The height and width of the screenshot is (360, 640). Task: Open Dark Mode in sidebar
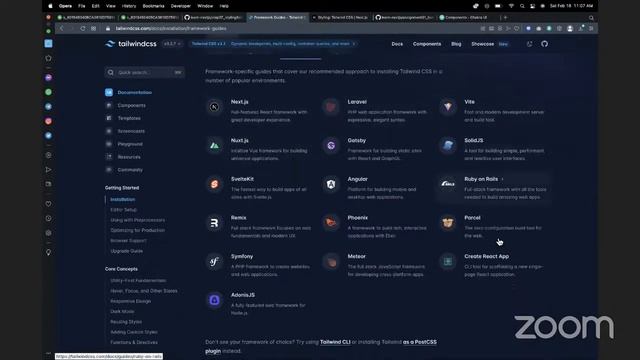point(122,311)
